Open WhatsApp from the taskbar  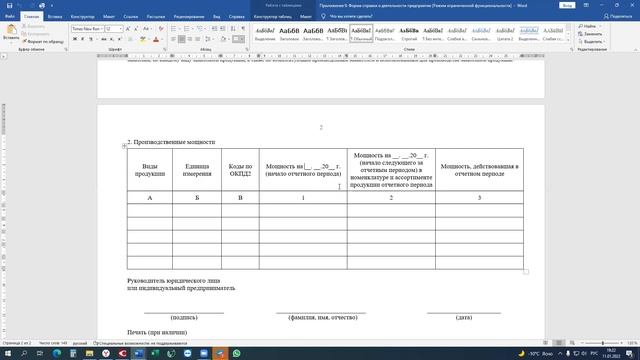coord(237,353)
